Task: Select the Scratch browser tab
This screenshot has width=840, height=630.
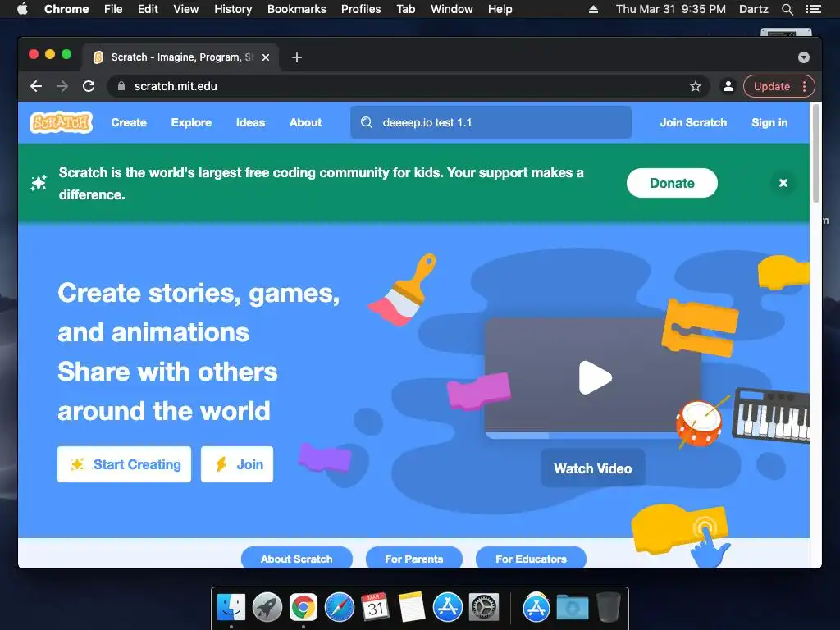Action: pyautogui.click(x=180, y=57)
